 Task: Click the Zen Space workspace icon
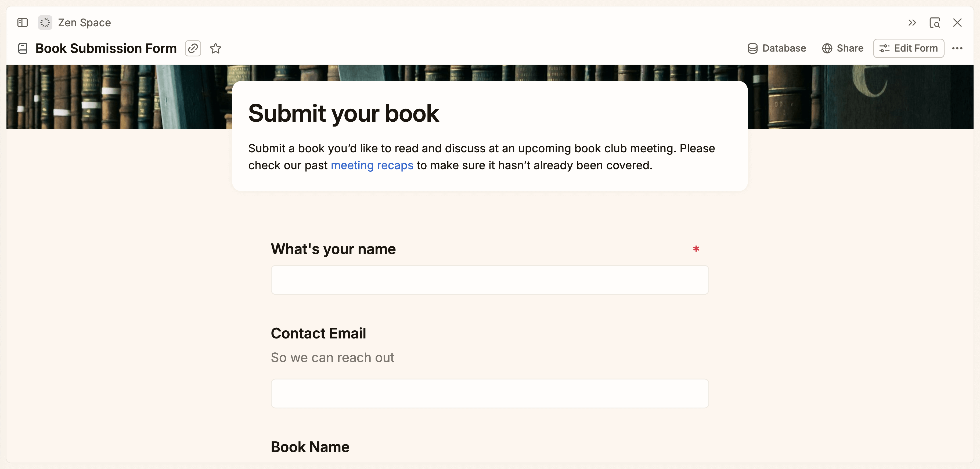(x=45, y=23)
